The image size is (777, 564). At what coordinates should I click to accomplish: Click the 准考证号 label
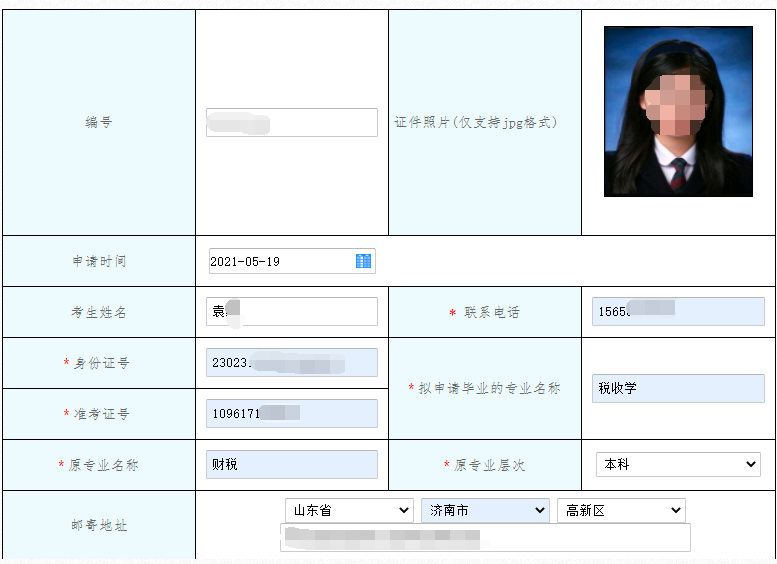102,414
